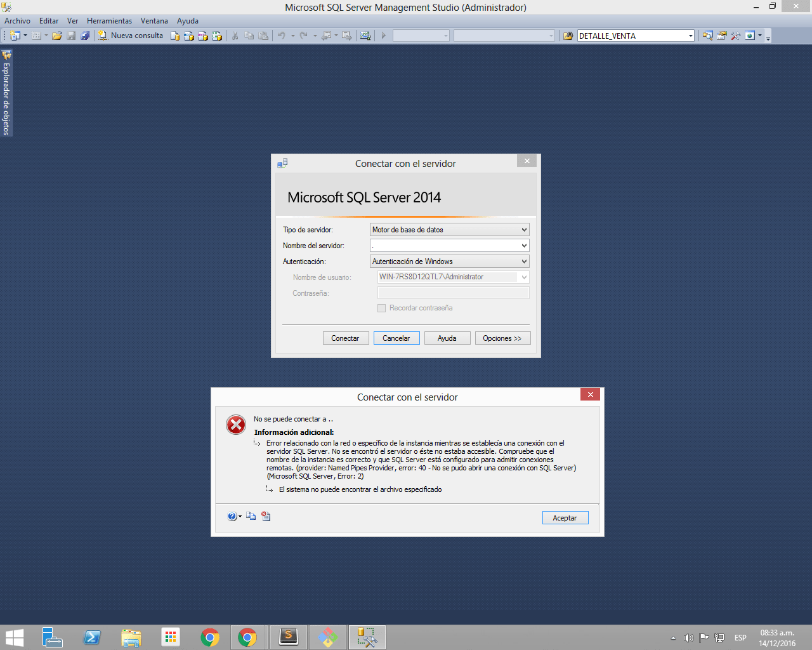The image size is (812, 650).
Task: Open the help icon's dropdown arrow in error dialog
Action: coord(240,517)
